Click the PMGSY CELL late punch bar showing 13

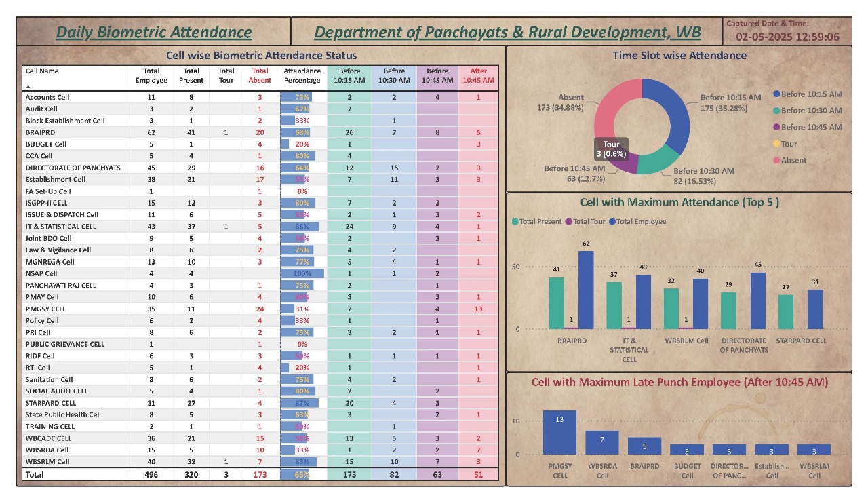[559, 432]
